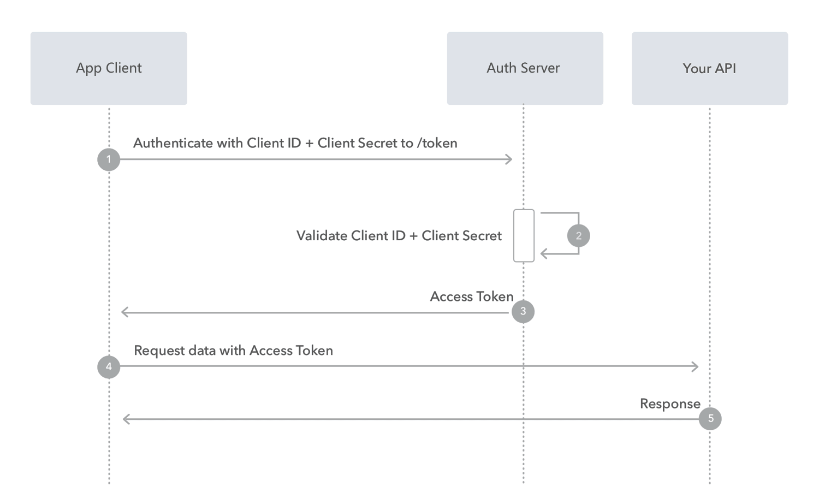Screen dimensions: 819x504
Task: Click the 'Access Token' label
Action: pos(472,297)
